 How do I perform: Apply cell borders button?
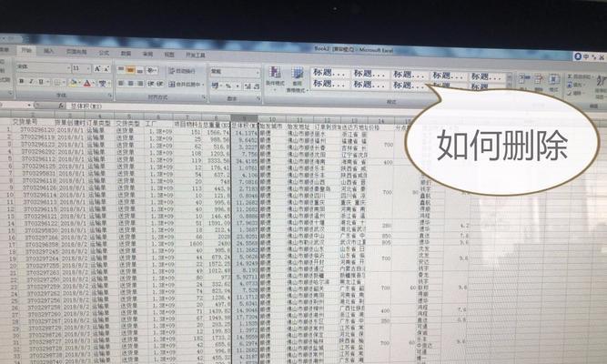57,82
